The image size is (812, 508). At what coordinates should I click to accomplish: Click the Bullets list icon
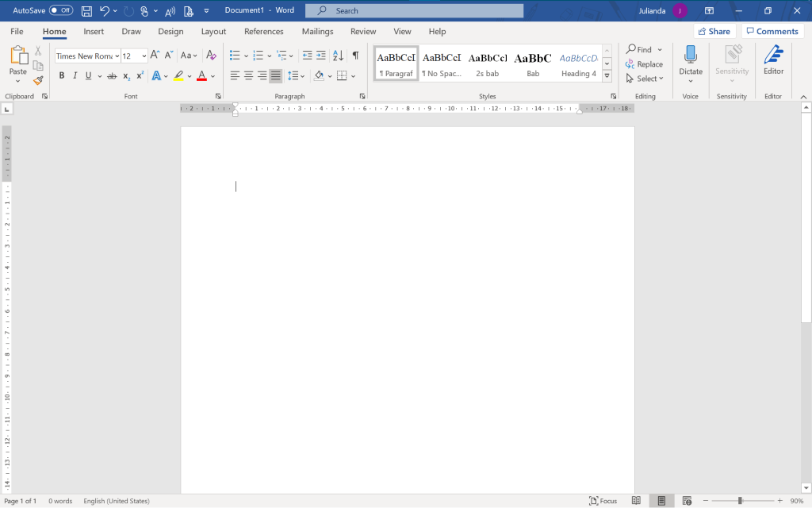(x=235, y=56)
